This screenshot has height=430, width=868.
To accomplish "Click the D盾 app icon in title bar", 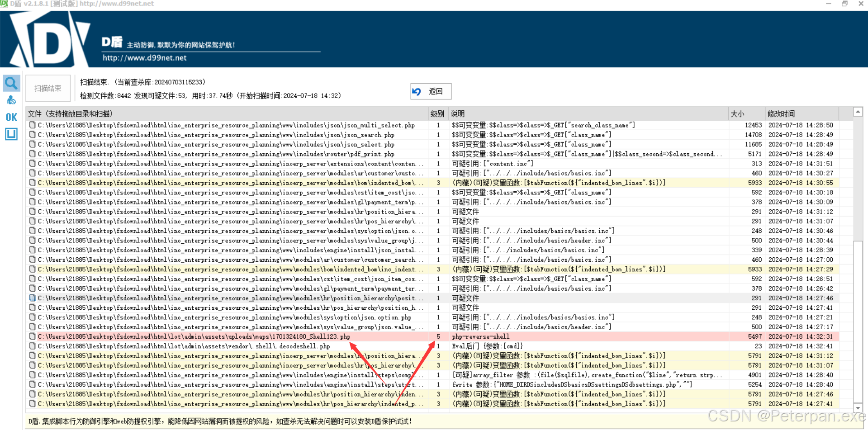I will point(4,4).
